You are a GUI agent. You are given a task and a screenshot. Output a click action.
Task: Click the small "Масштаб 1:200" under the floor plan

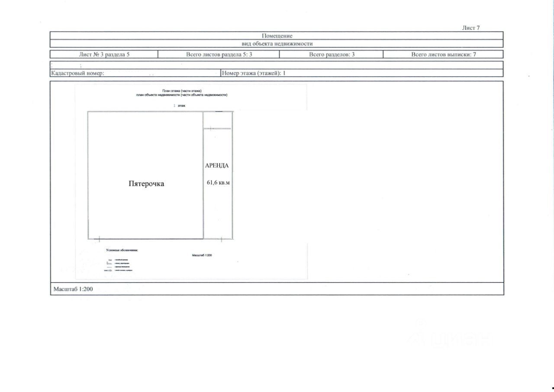click(x=202, y=255)
